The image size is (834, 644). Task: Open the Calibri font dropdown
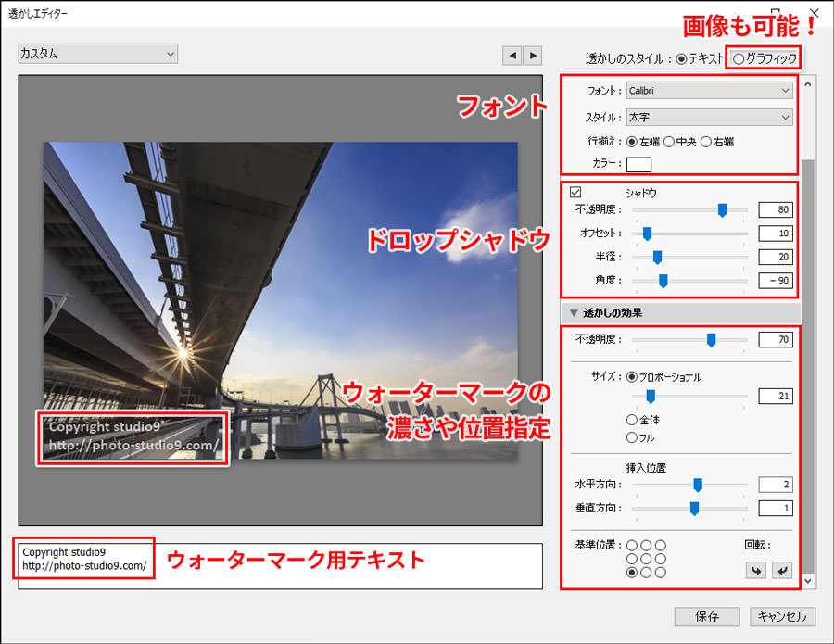tap(709, 90)
